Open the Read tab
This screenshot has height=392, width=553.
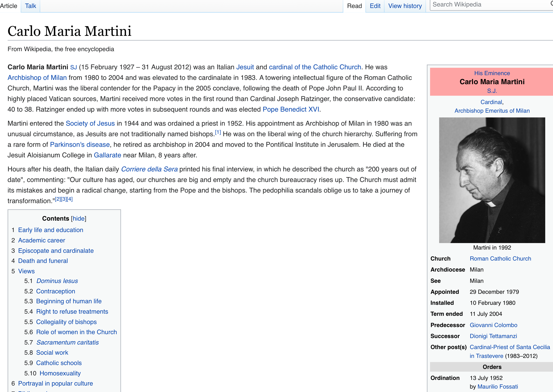[x=354, y=6]
